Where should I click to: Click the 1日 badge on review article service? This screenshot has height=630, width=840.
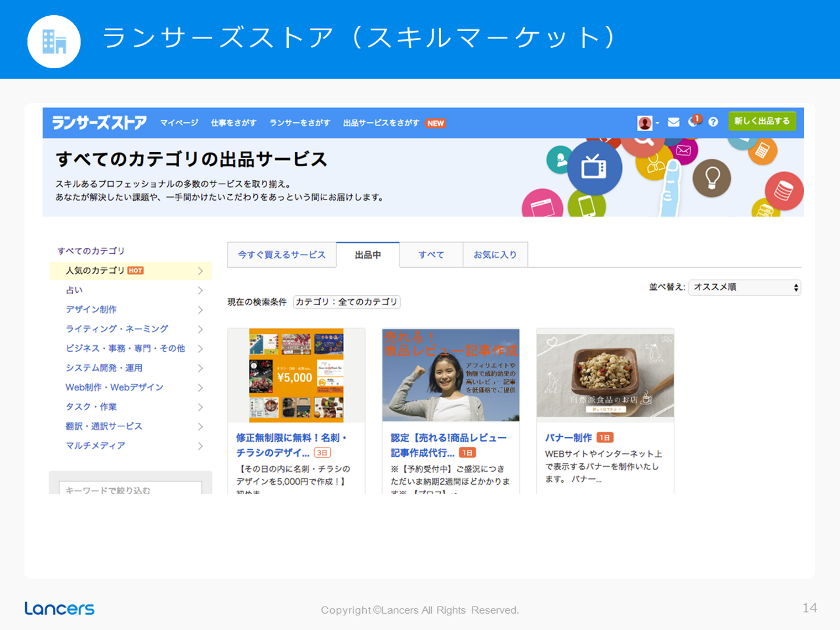tap(467, 453)
